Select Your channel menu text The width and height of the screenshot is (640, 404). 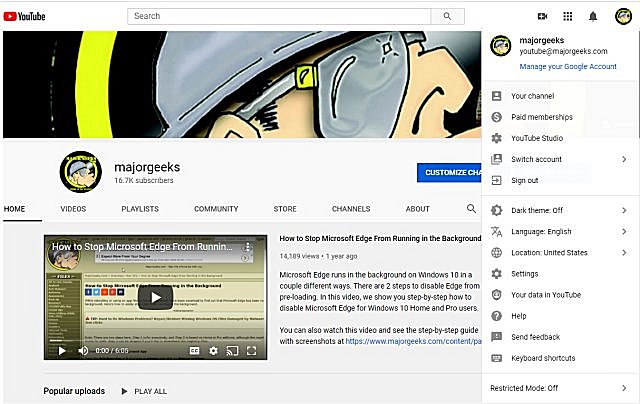pos(533,96)
